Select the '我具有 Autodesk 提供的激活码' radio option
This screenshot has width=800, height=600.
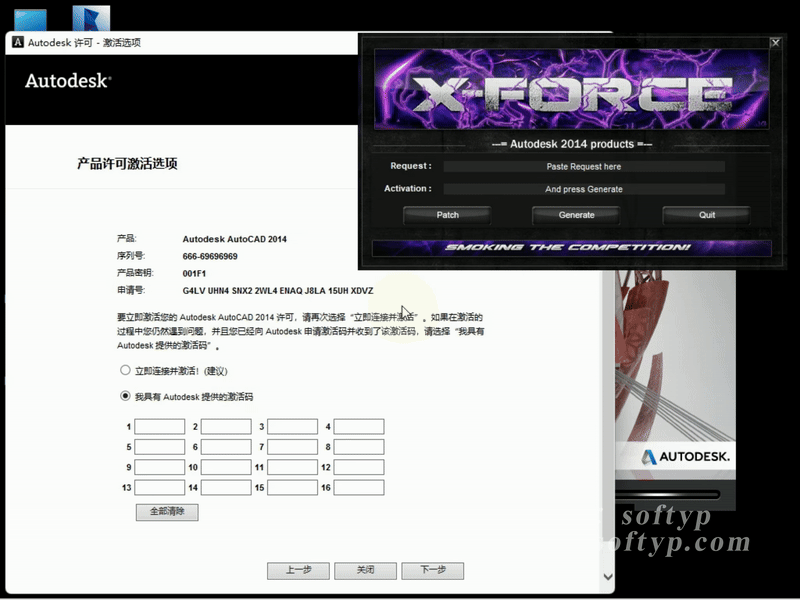click(125, 396)
